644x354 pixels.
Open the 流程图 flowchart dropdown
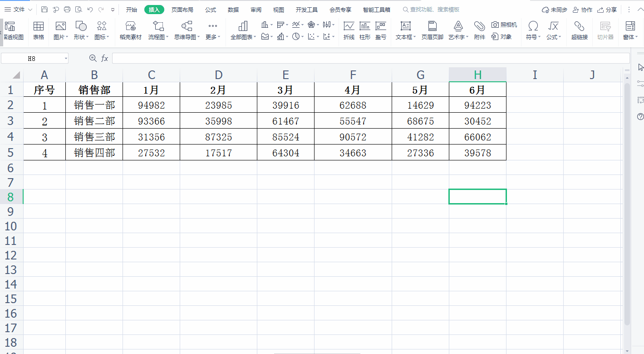point(158,31)
